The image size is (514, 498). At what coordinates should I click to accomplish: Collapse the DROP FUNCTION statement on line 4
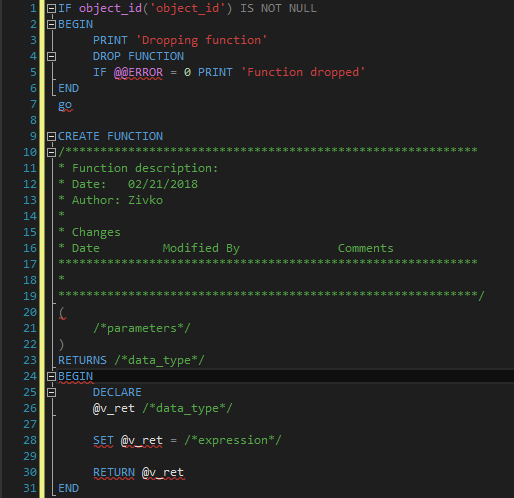(51, 56)
